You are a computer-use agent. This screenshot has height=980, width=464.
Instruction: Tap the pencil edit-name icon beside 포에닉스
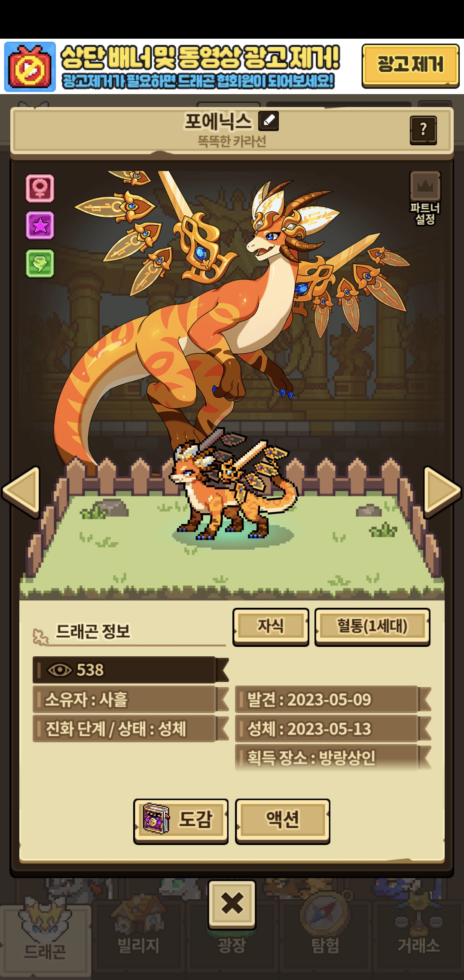click(x=269, y=121)
